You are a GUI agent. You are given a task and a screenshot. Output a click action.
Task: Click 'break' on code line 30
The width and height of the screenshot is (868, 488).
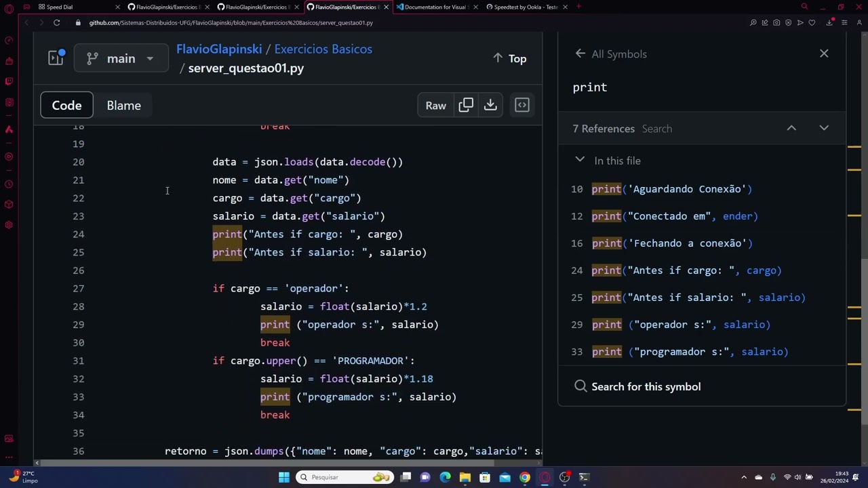[x=275, y=342]
